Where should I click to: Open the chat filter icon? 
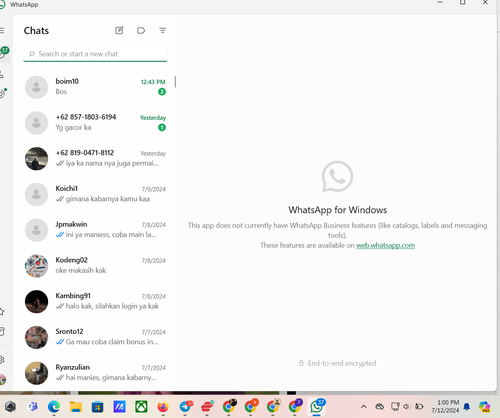tap(163, 30)
